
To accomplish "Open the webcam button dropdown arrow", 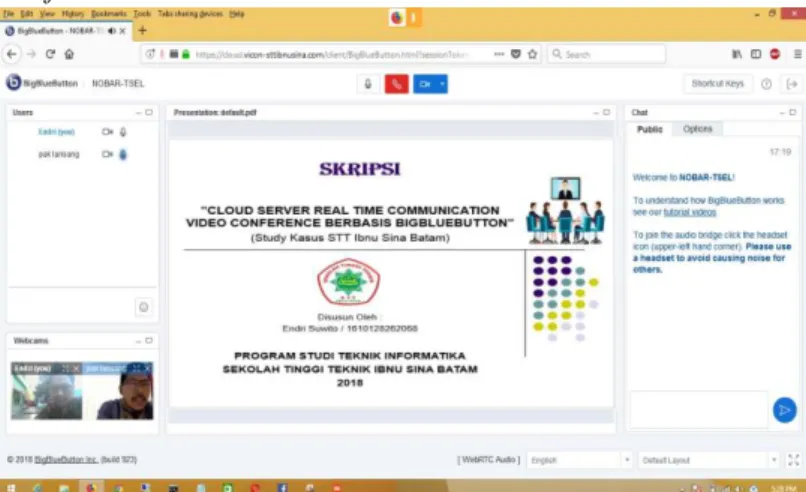I will coord(443,84).
